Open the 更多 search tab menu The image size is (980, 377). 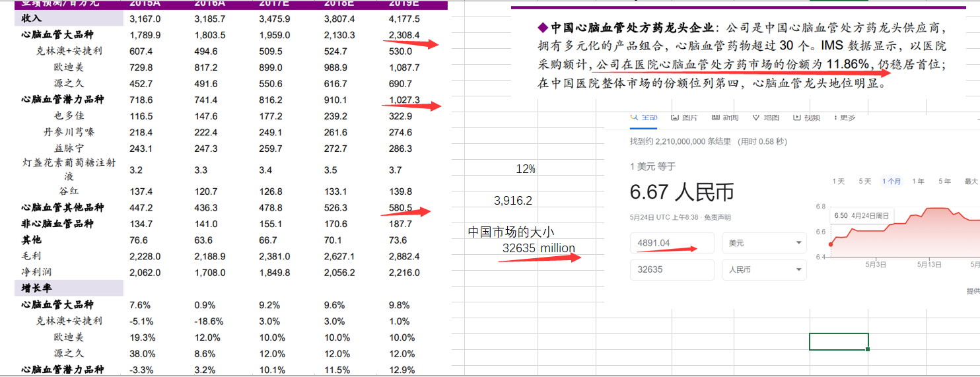tap(844, 118)
